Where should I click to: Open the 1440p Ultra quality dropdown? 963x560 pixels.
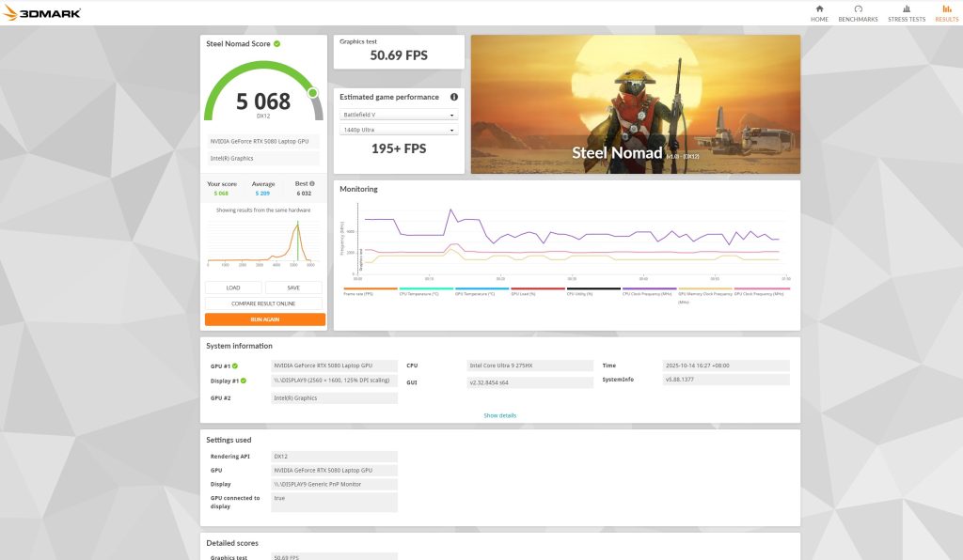[x=397, y=129]
